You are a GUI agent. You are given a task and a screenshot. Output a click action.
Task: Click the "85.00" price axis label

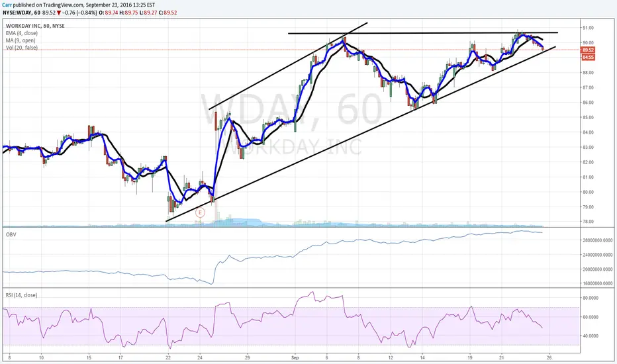(588, 117)
